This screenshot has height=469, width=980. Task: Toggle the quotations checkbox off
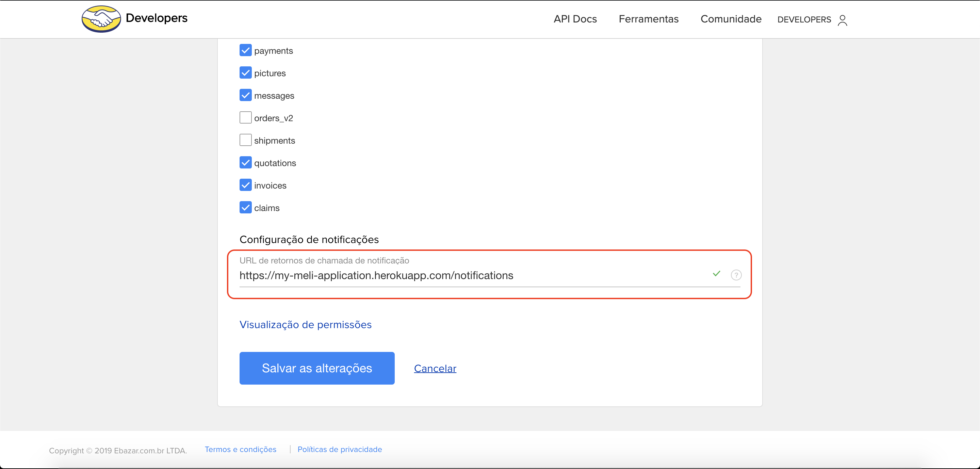[245, 162]
